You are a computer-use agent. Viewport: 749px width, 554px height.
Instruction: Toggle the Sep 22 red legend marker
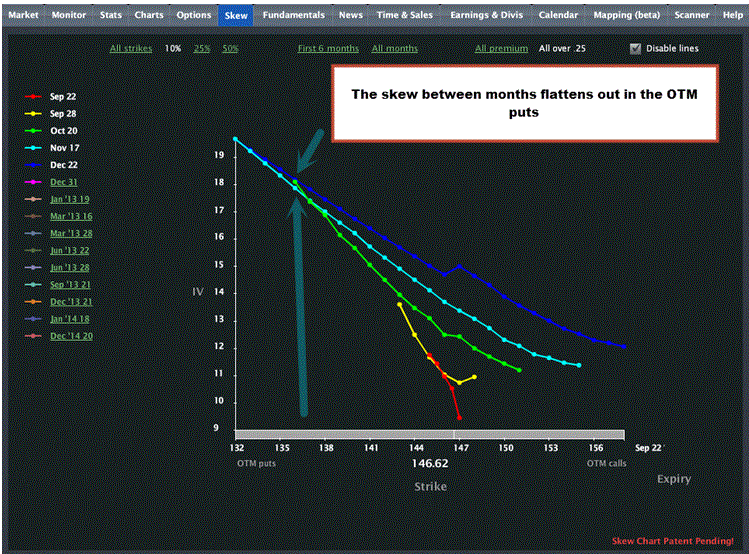point(35,97)
